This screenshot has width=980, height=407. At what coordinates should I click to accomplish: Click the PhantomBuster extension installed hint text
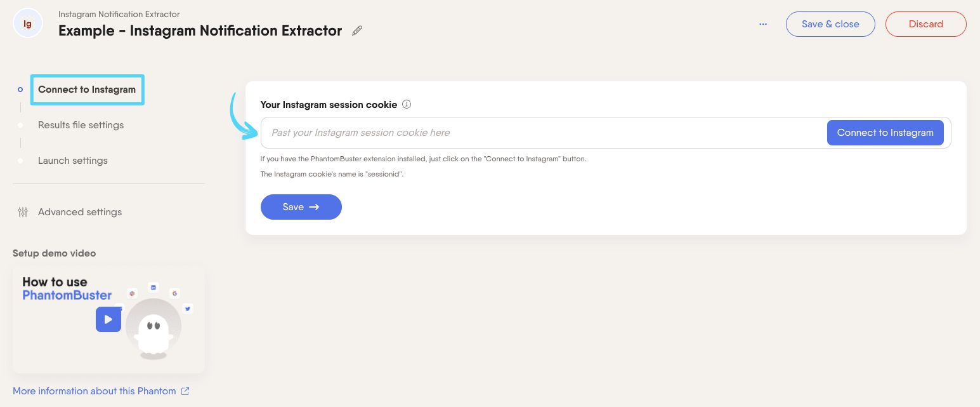point(423,159)
